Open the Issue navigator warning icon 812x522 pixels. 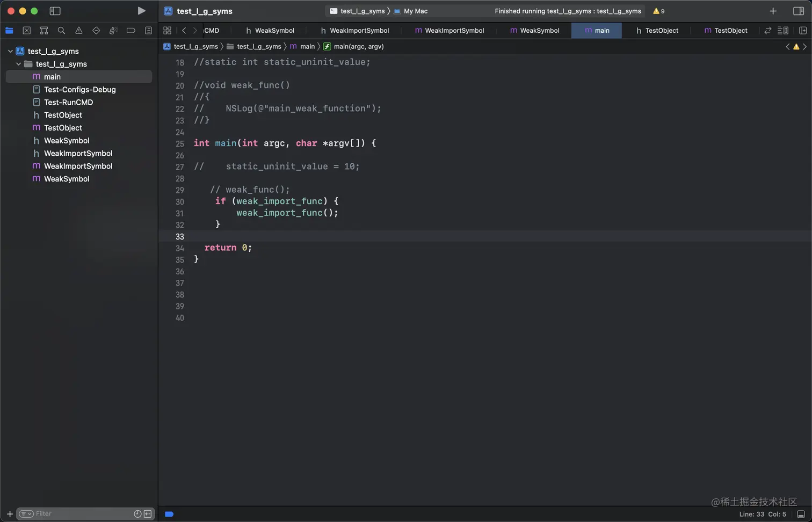point(79,31)
